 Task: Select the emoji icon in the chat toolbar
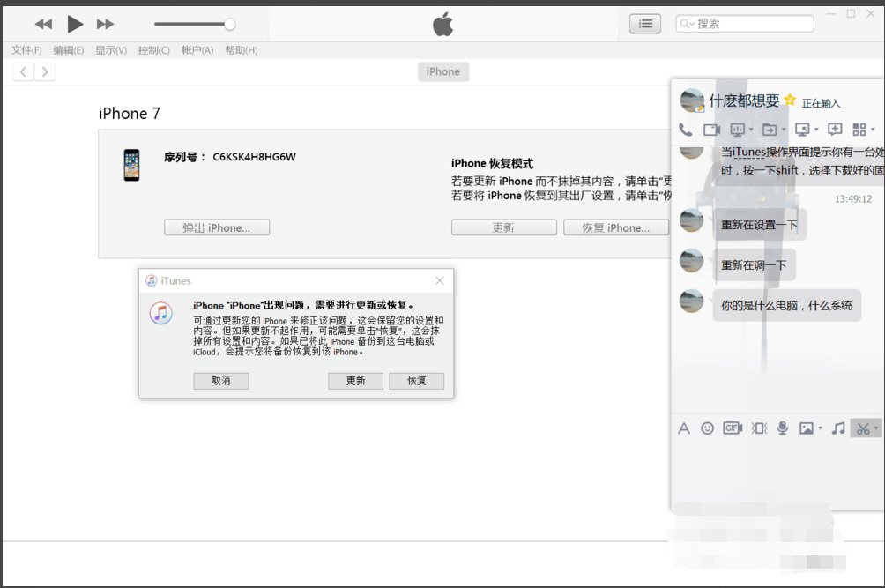[x=708, y=428]
